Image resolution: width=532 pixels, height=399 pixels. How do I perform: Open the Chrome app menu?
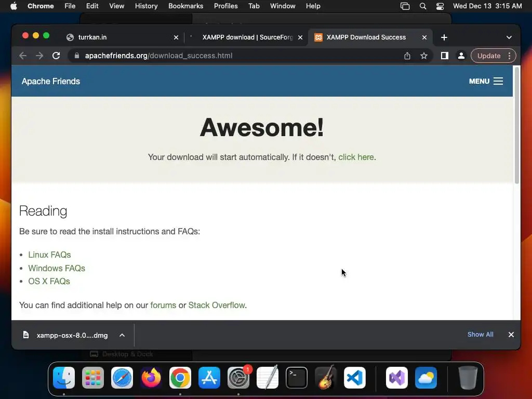click(41, 6)
